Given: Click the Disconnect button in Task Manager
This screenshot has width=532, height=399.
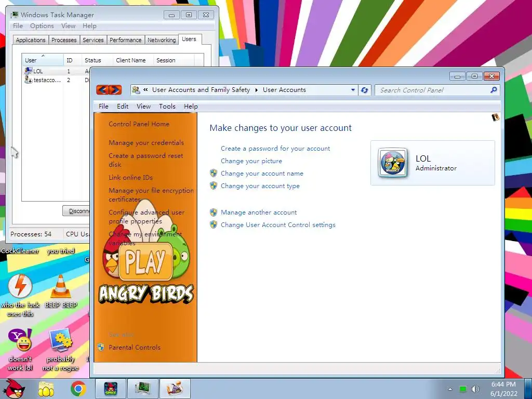Looking at the screenshot, I should tap(76, 211).
